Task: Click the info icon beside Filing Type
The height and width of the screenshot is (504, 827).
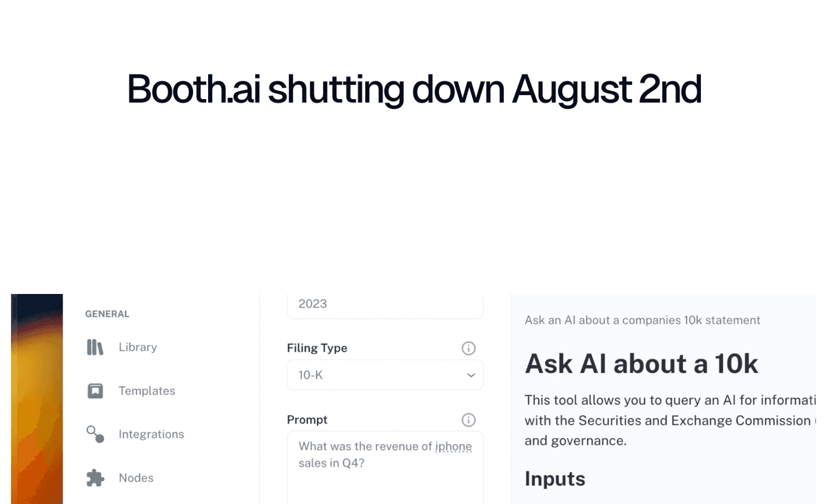Action: click(x=469, y=348)
